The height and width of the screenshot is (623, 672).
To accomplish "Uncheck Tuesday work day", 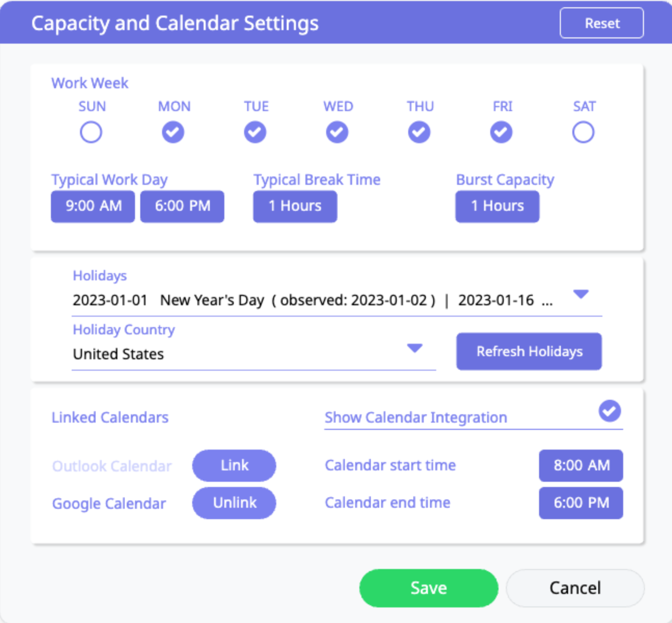I will (255, 132).
